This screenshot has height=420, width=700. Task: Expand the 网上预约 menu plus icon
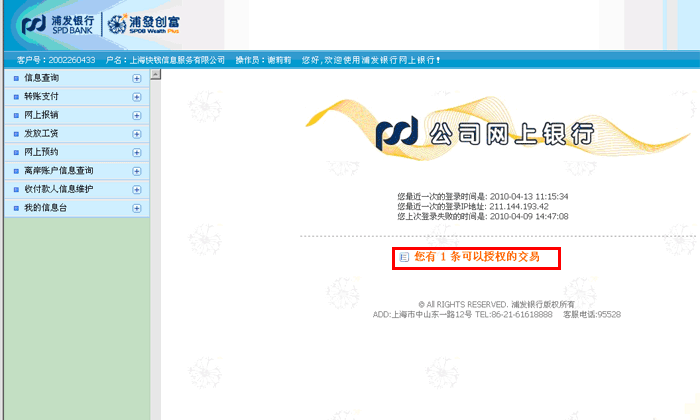pos(137,153)
